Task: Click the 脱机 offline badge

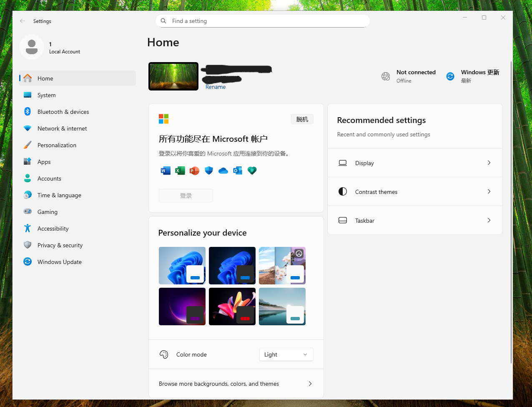Action: pyautogui.click(x=302, y=119)
